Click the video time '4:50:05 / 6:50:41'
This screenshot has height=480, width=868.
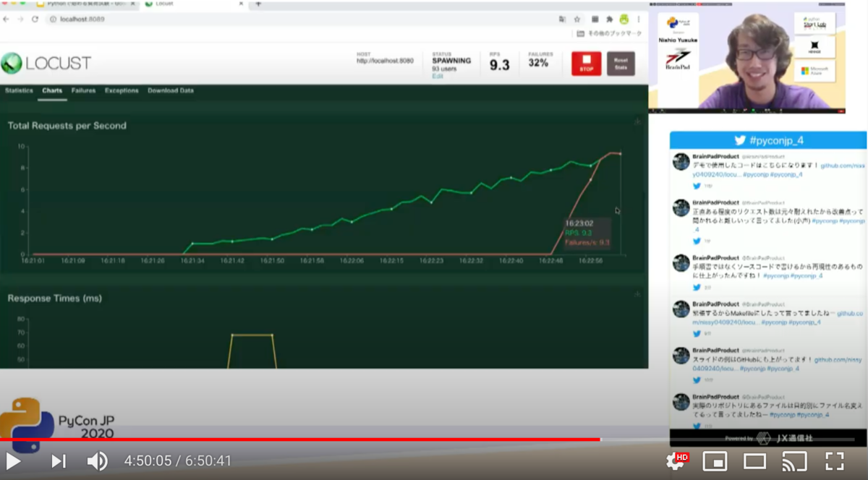click(178, 460)
